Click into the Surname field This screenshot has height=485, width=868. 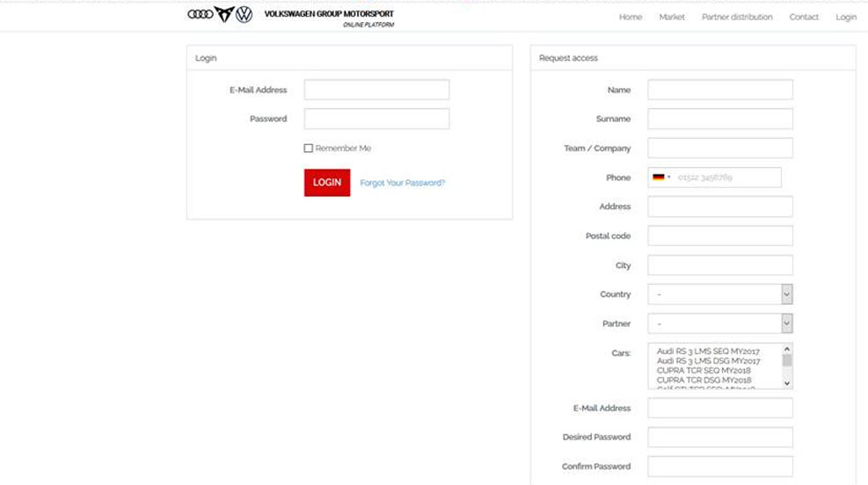(720, 119)
